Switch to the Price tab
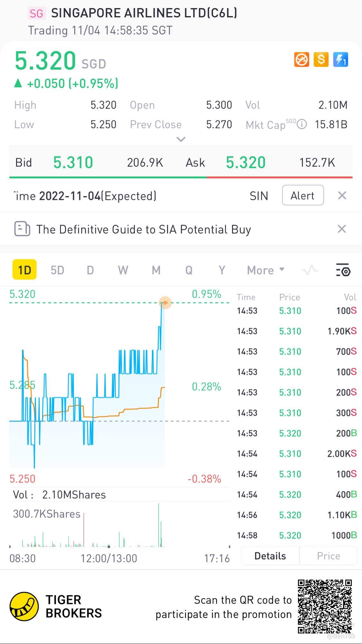 [328, 556]
